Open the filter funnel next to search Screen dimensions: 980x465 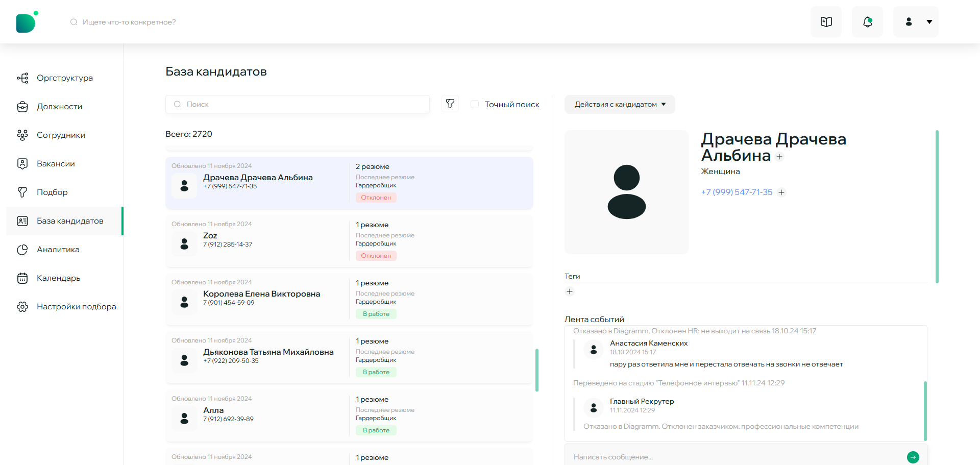click(x=450, y=104)
